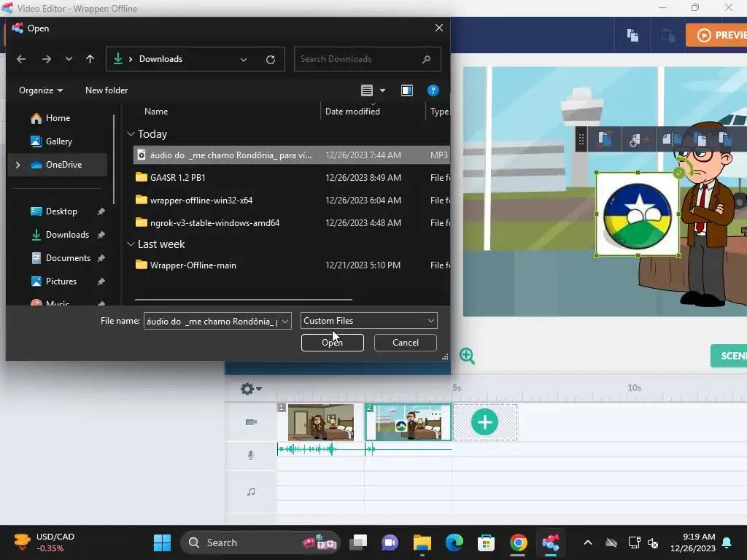Click the microphone voice track icon
This screenshot has height=560, width=747.
click(251, 455)
